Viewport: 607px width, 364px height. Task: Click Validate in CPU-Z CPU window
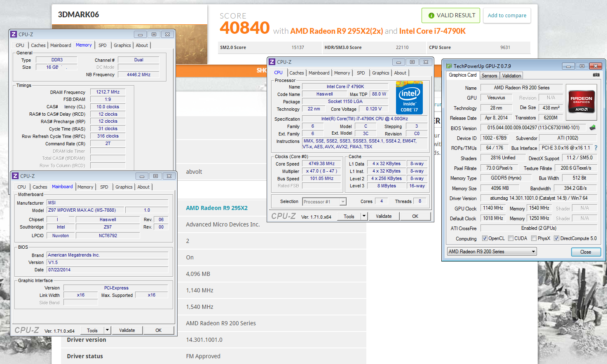pos(384,216)
